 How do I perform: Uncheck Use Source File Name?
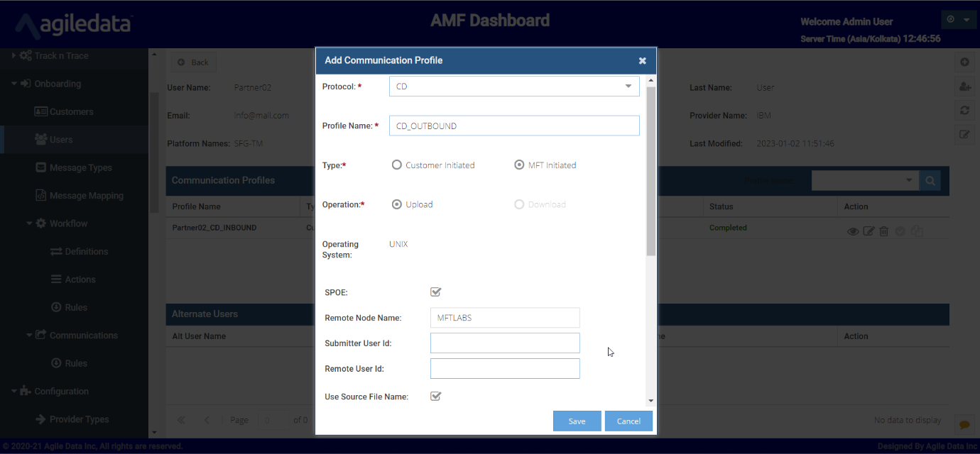[x=436, y=397]
